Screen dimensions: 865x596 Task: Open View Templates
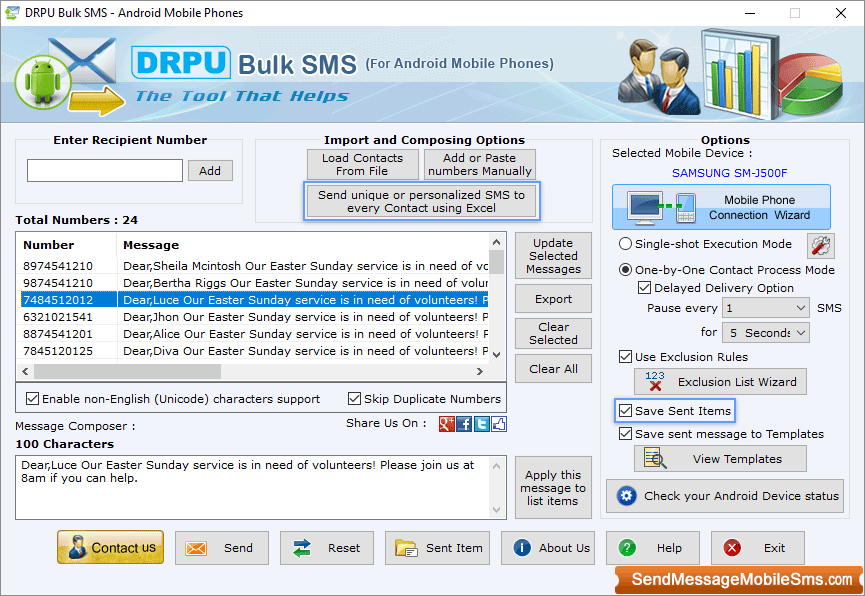(720, 459)
